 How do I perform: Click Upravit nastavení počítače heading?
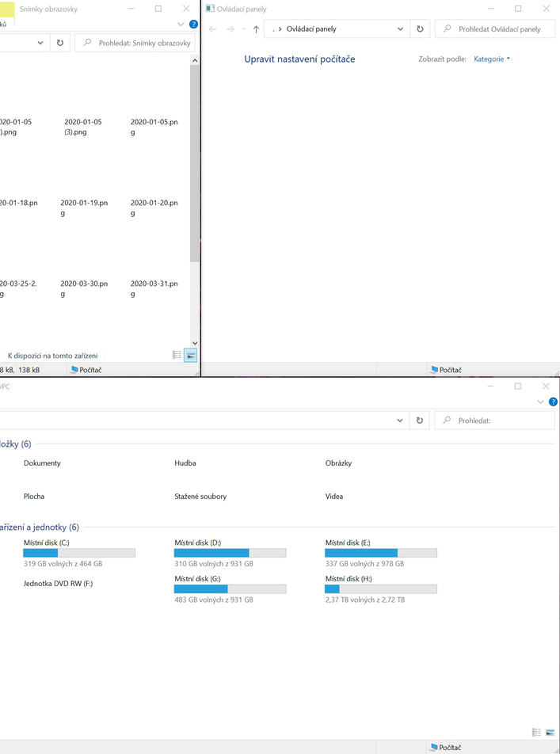pyautogui.click(x=299, y=59)
